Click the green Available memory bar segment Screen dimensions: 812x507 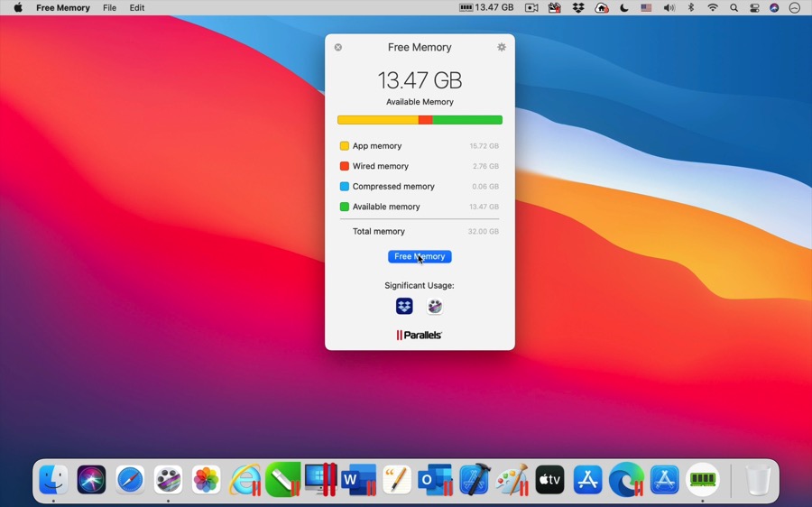pyautogui.click(x=467, y=120)
